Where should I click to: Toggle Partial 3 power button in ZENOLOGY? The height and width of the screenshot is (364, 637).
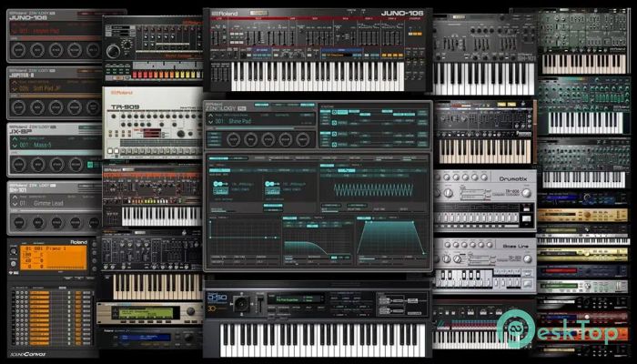334,134
